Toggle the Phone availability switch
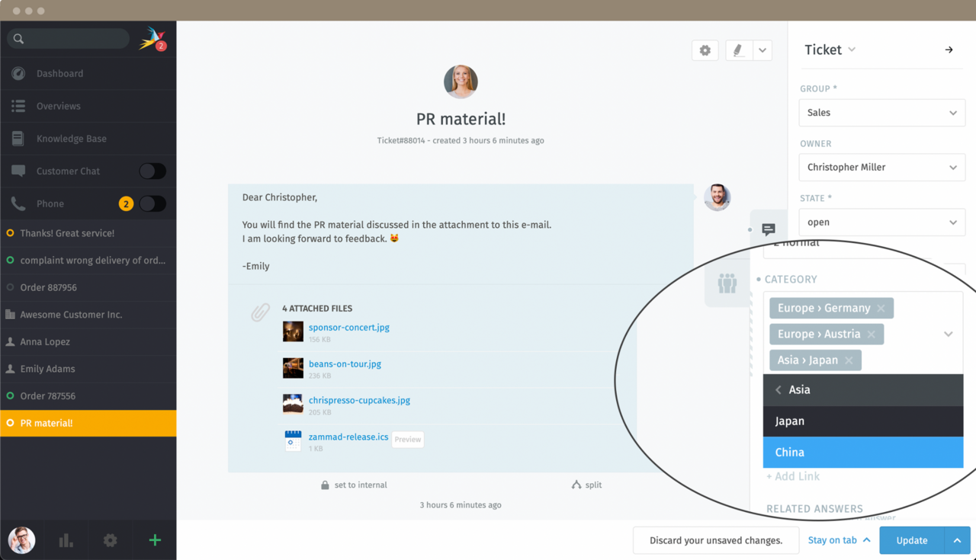Viewport: 976px width, 560px height. click(152, 203)
